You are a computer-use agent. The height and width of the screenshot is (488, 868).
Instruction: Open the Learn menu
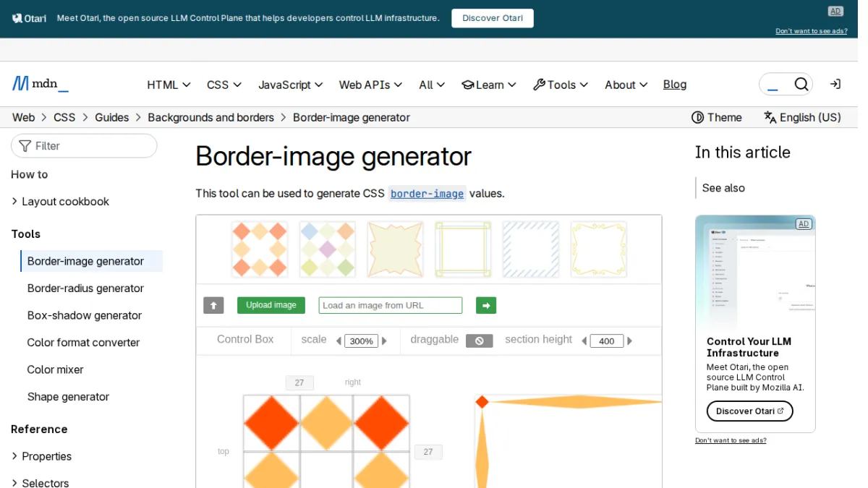click(x=489, y=85)
